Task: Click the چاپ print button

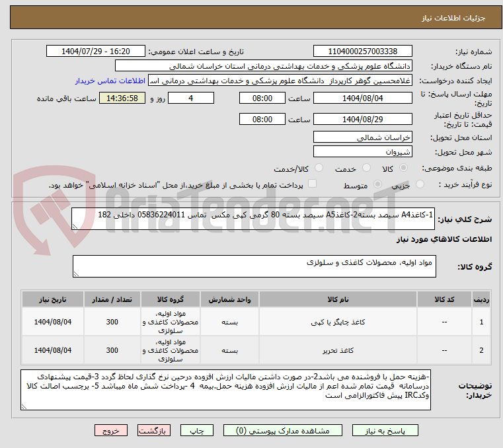Action: 197,430
